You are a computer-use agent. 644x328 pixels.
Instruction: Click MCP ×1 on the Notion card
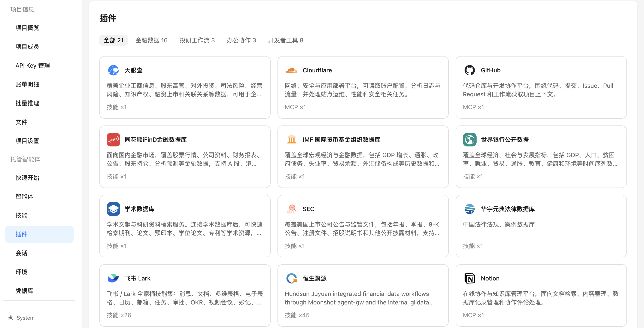tap(473, 315)
